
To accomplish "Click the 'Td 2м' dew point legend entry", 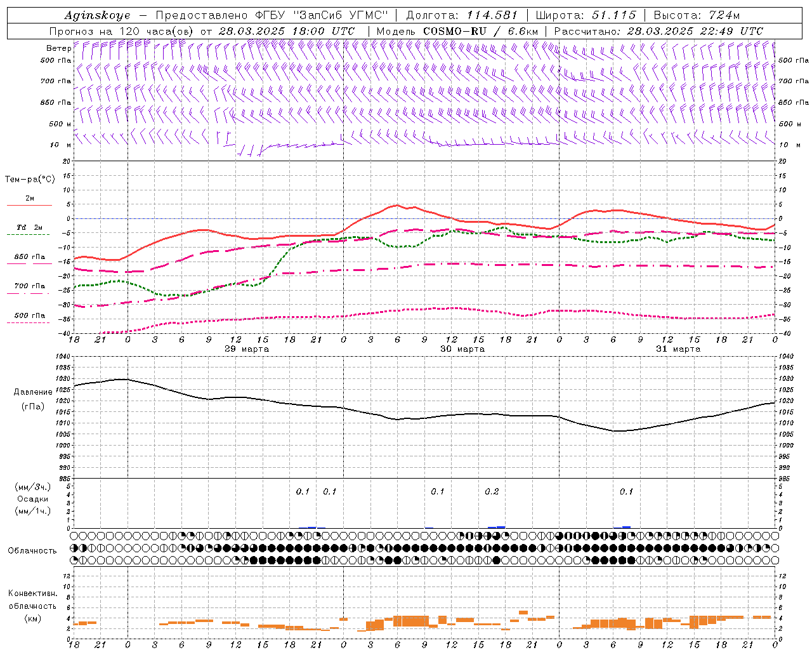I will click(30, 227).
